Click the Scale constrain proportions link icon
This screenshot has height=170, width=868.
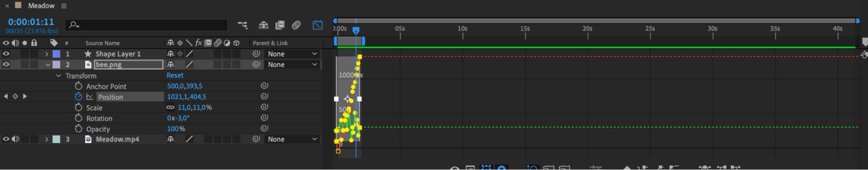click(170, 107)
